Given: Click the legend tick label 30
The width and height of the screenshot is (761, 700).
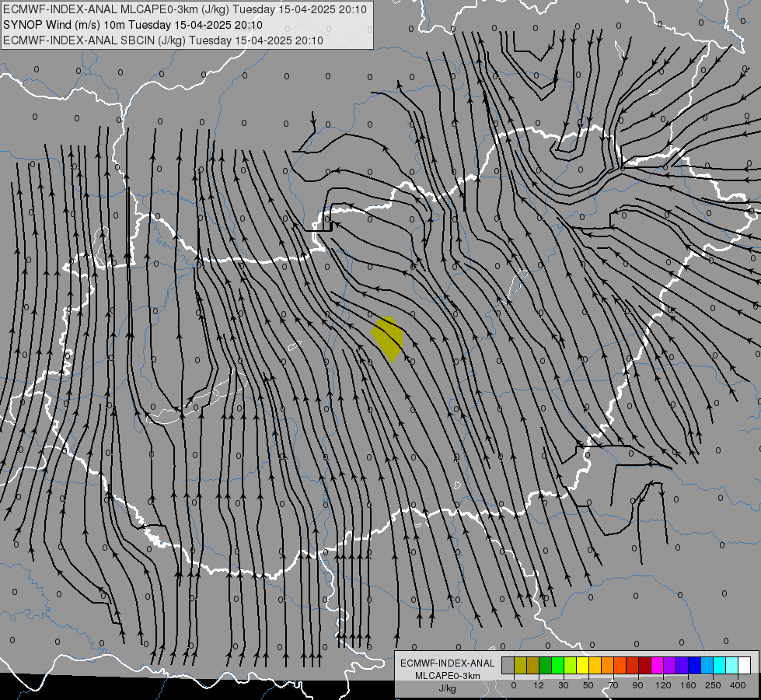Looking at the screenshot, I should (x=564, y=685).
